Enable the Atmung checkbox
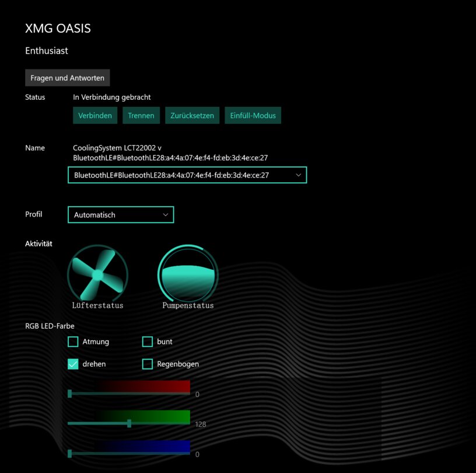476x473 pixels. [x=73, y=342]
